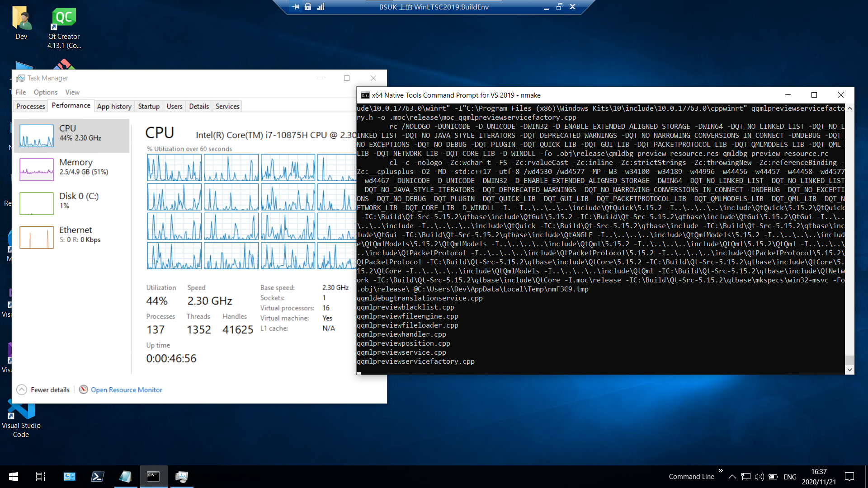Image resolution: width=868 pixels, height=488 pixels.
Task: Show hidden system tray icons chevron
Action: tap(732, 477)
